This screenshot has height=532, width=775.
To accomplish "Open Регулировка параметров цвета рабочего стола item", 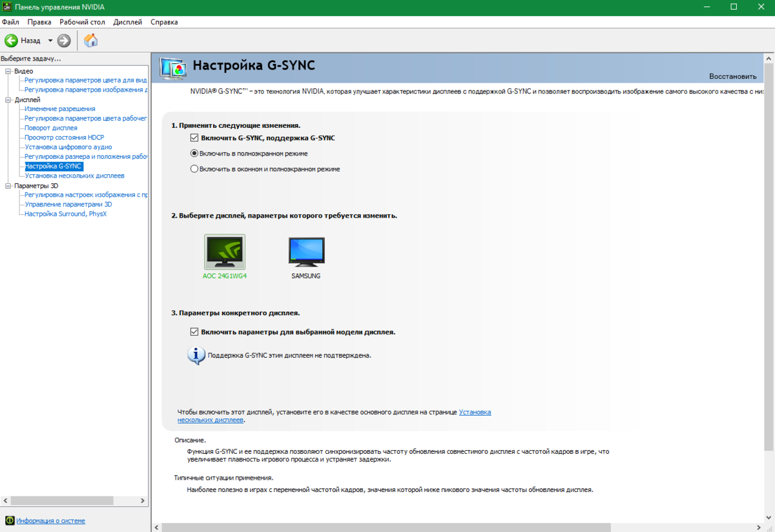I will tap(86, 119).
